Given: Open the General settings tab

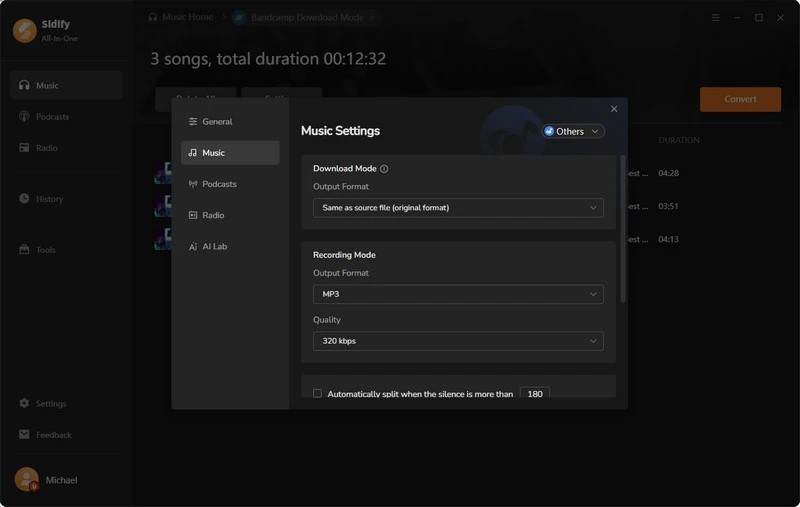Looking at the screenshot, I should pos(230,121).
